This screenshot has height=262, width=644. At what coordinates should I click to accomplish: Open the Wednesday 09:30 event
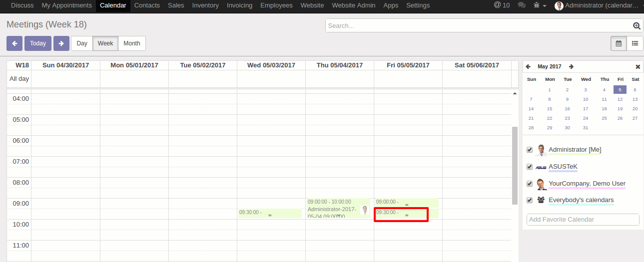point(270,213)
